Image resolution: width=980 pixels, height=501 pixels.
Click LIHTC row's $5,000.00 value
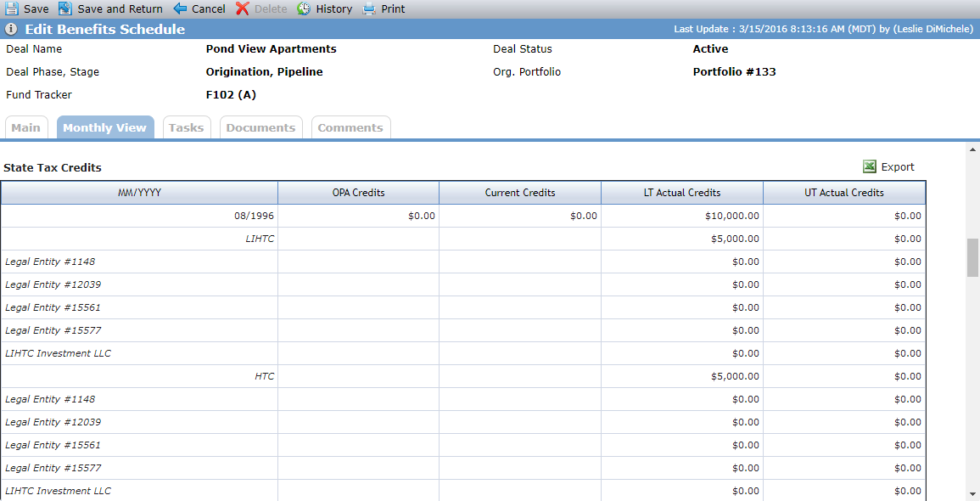[735, 239]
